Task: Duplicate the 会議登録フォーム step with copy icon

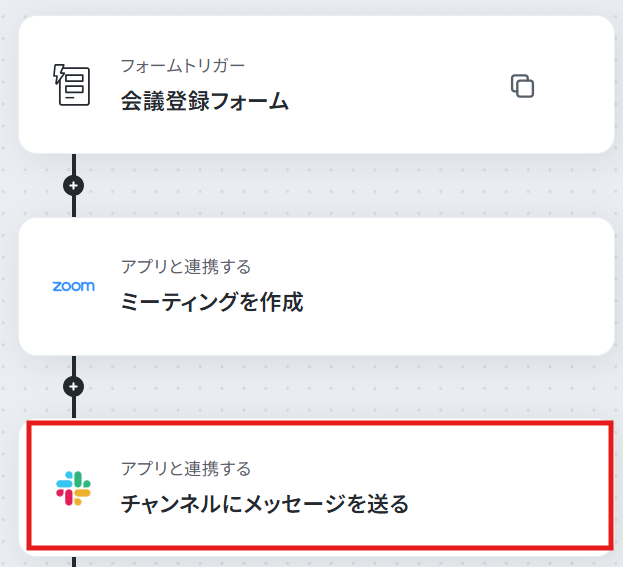Action: pyautogui.click(x=522, y=86)
